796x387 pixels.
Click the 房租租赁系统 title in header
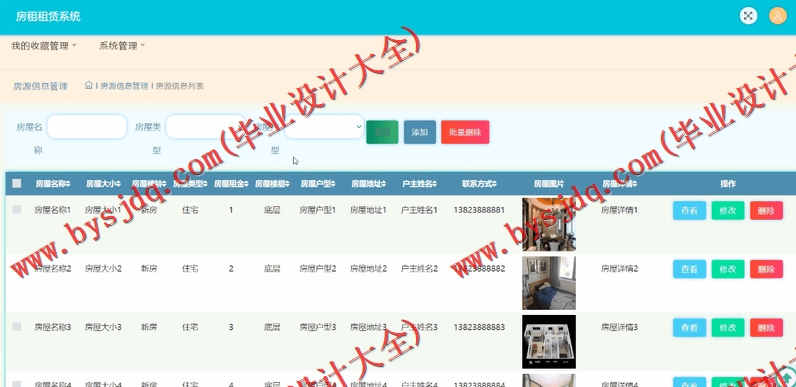point(48,16)
